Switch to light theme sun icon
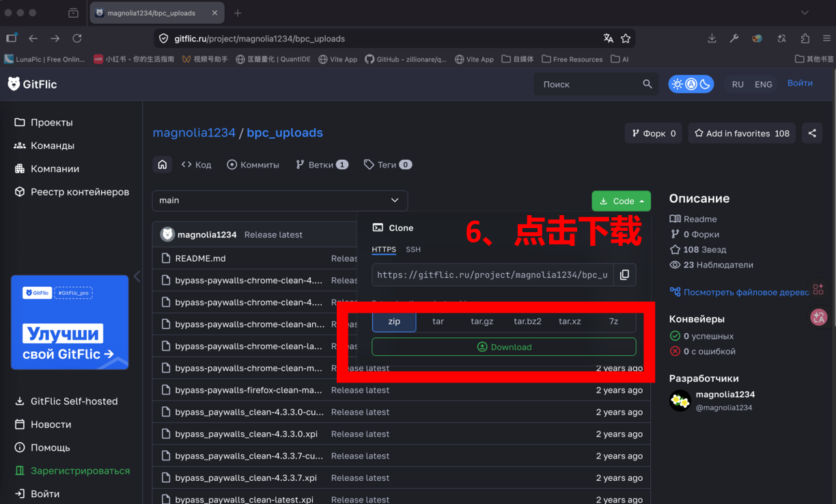This screenshot has height=504, width=836. coord(677,84)
